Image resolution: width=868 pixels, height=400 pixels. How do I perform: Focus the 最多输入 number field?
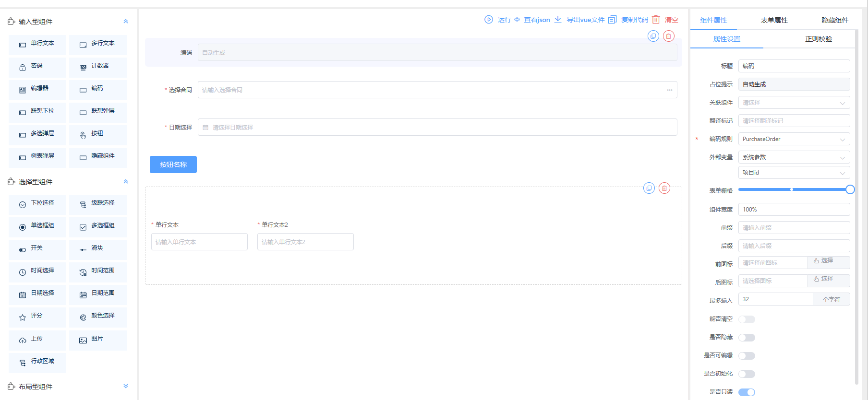click(775, 299)
